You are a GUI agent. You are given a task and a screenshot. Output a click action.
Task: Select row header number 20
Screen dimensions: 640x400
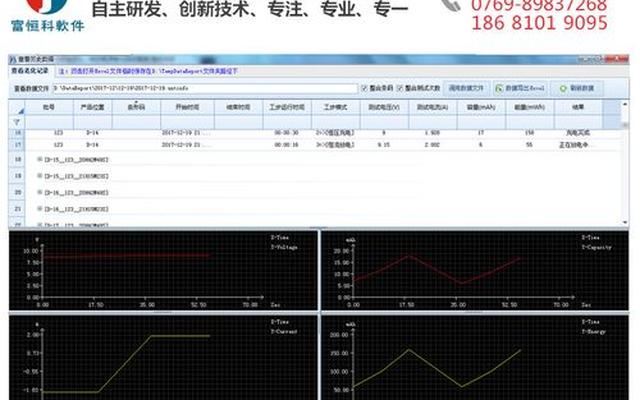tap(17, 192)
